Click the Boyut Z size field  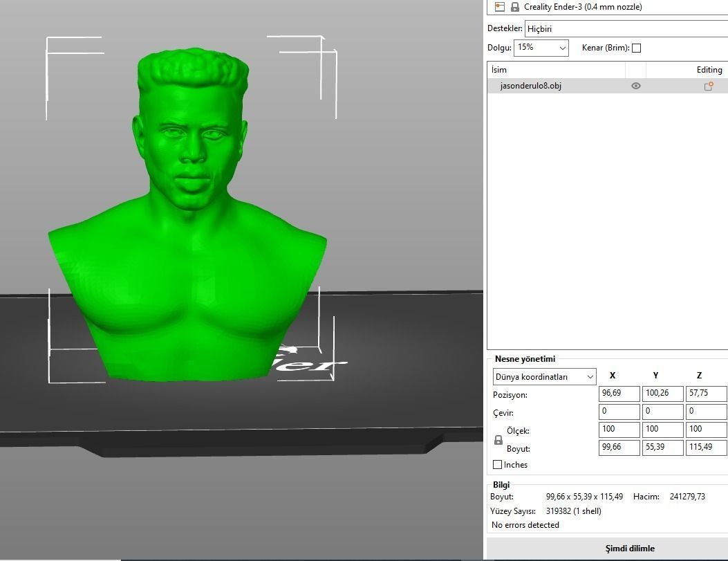[x=705, y=447]
